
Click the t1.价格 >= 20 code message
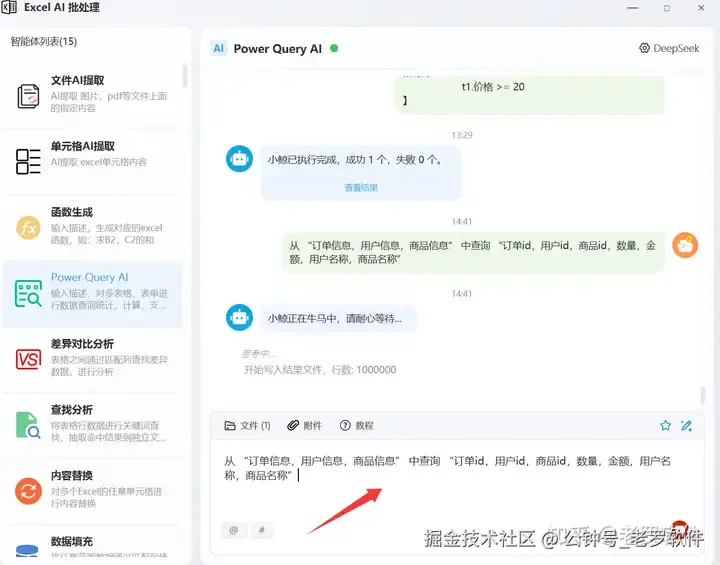[x=529, y=95]
